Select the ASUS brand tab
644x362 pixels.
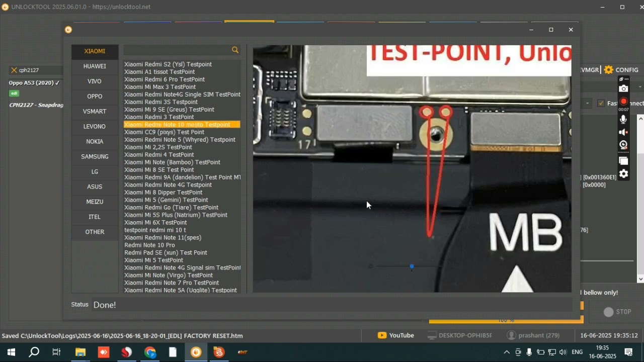[95, 187]
